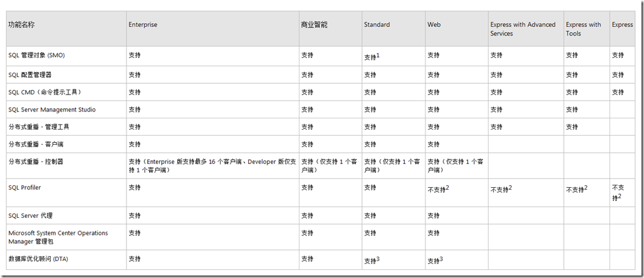Click 不支持2 in SQL Profiler Web cell
This screenshot has width=644, height=278.
(x=439, y=189)
